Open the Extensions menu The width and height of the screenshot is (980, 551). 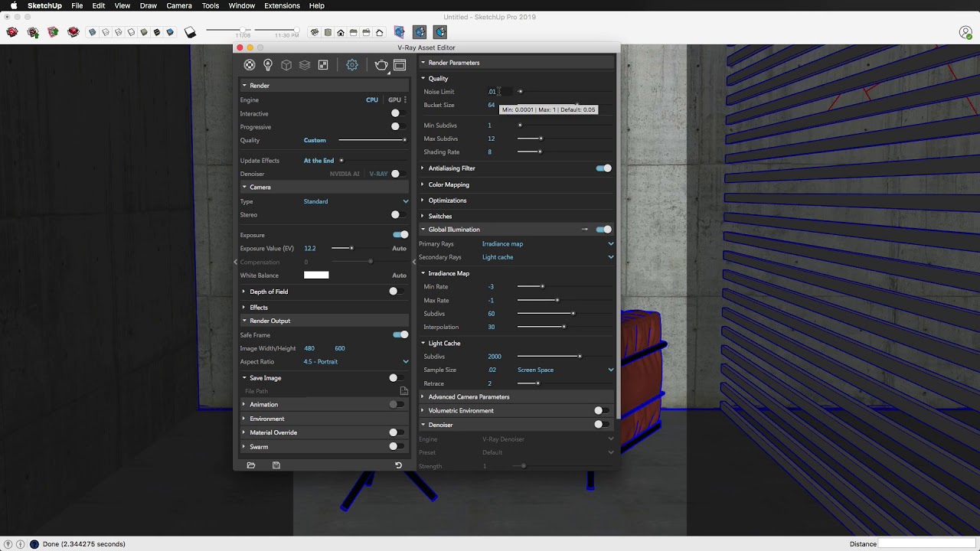click(282, 5)
